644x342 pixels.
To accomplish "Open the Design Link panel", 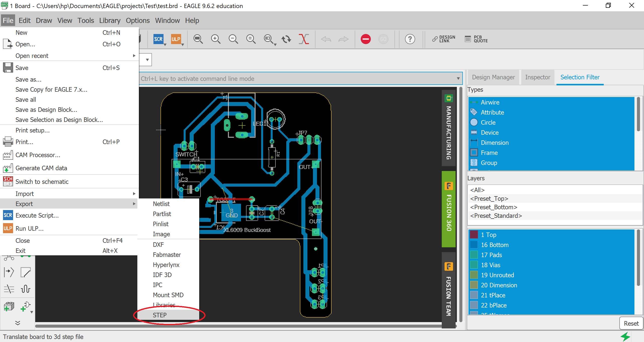I will click(x=443, y=39).
